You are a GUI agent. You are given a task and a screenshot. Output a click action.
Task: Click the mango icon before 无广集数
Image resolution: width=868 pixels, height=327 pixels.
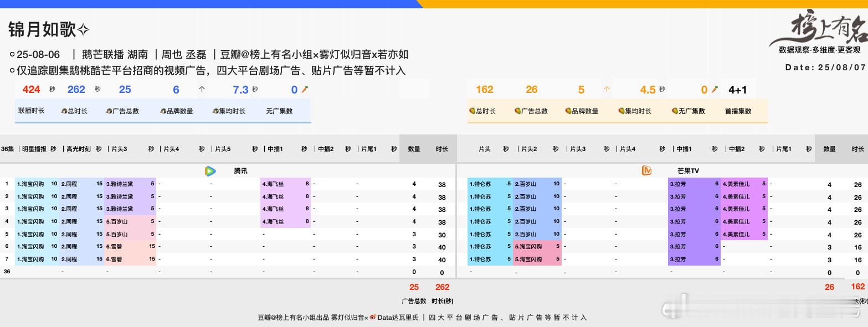coord(675,111)
